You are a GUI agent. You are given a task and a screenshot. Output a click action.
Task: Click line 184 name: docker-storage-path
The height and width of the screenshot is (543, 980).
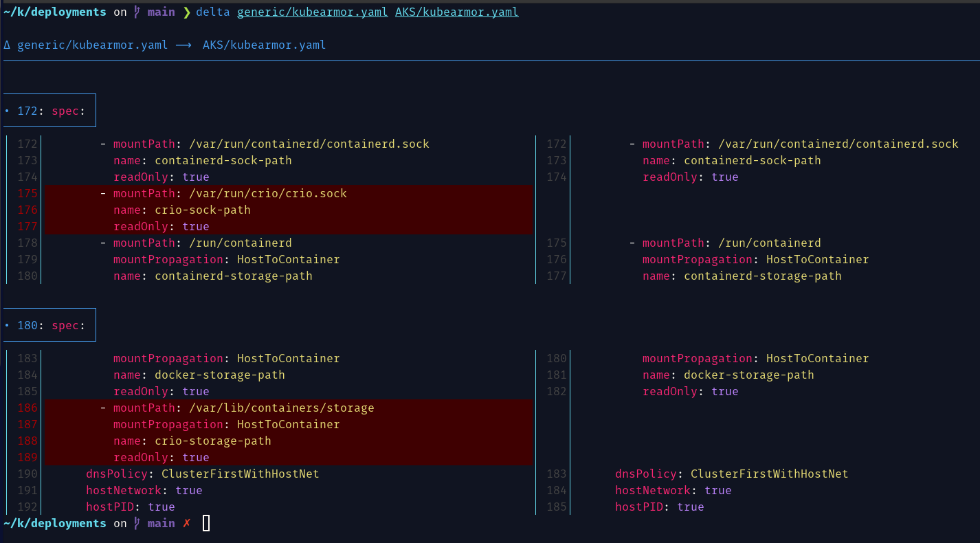pyautogui.click(x=199, y=375)
